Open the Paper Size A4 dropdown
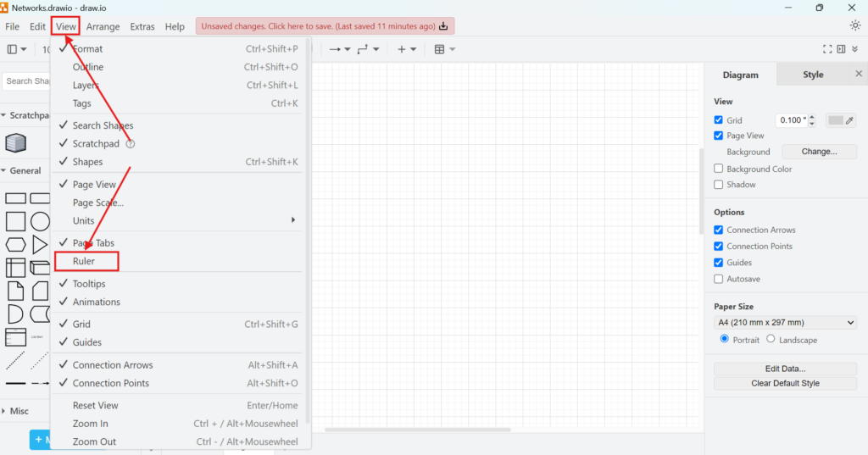The width and height of the screenshot is (868, 455). click(x=785, y=323)
